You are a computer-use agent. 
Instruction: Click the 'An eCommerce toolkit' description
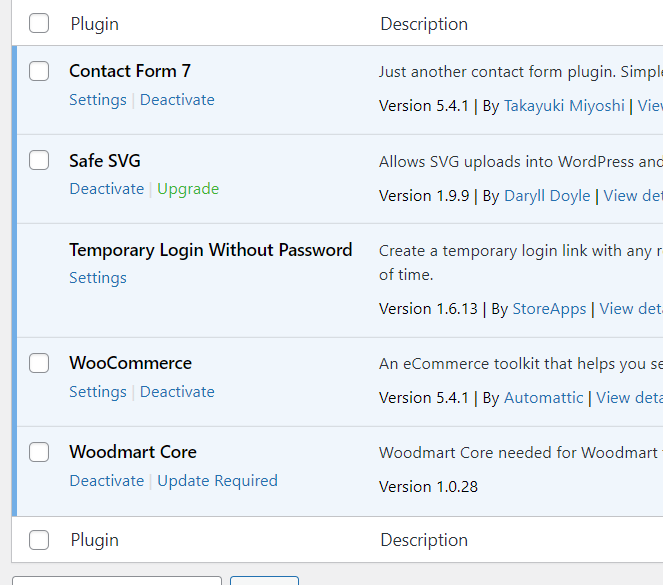tap(521, 364)
